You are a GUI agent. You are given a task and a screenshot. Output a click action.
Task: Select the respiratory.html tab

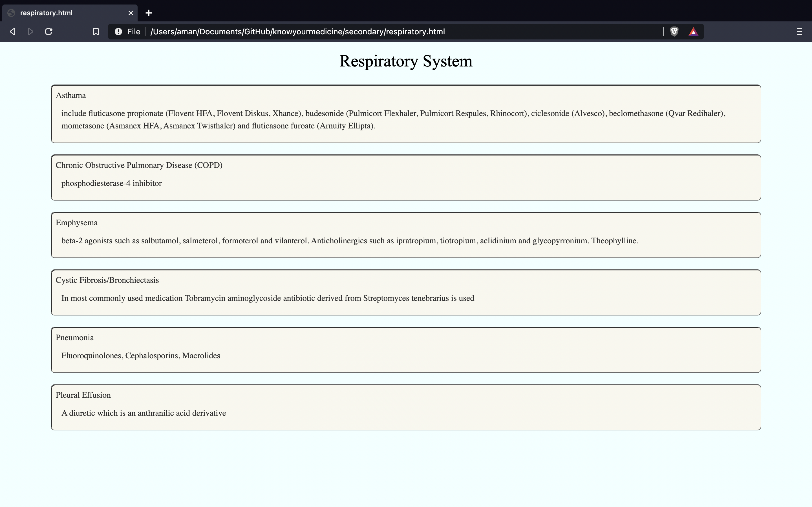point(46,13)
